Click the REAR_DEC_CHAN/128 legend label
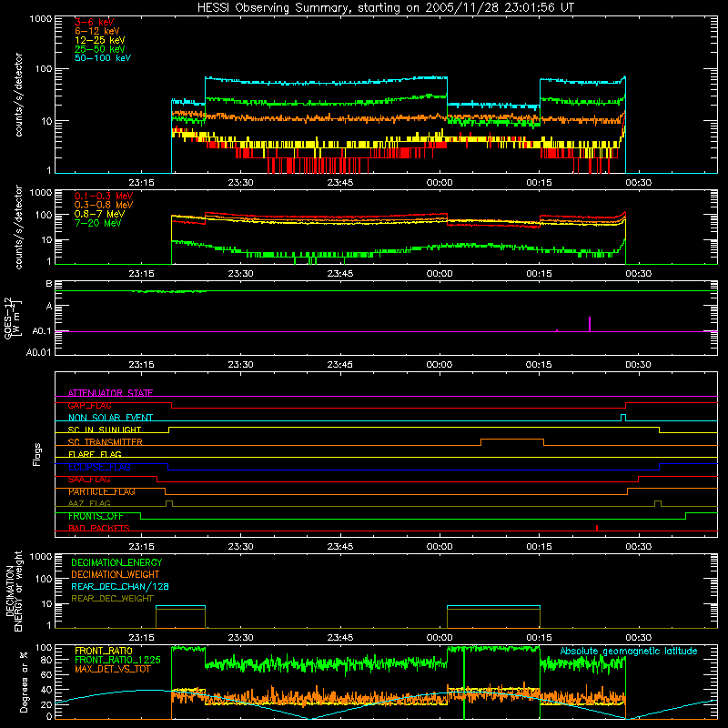The image size is (728, 728). coord(120,586)
